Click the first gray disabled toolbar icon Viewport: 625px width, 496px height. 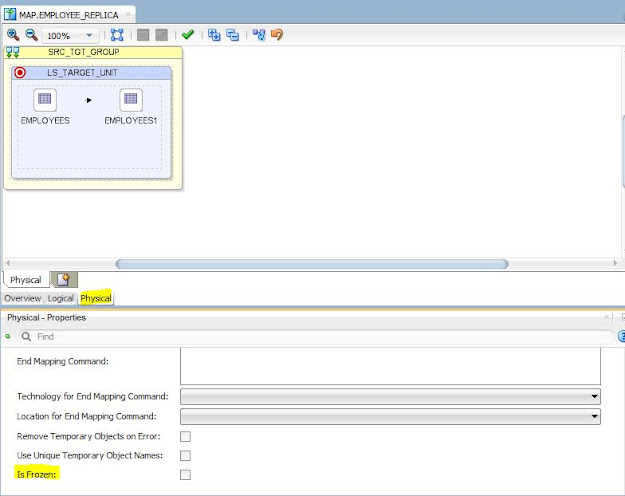click(x=143, y=35)
